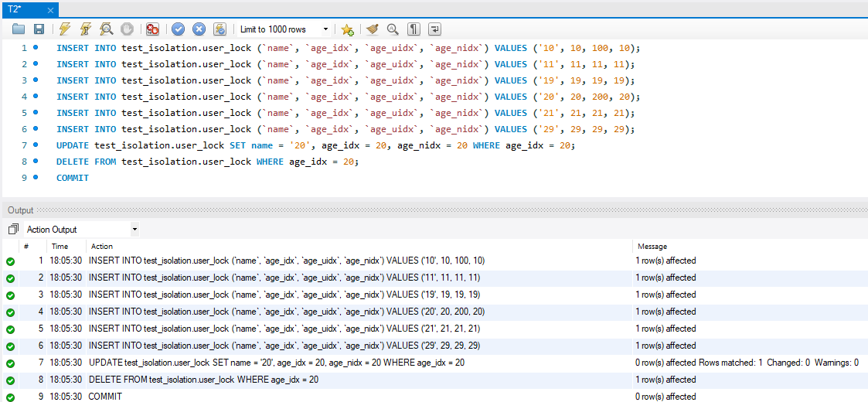This screenshot has width=868, height=402.
Task: Beautify the query with the broom icon
Action: (372, 29)
